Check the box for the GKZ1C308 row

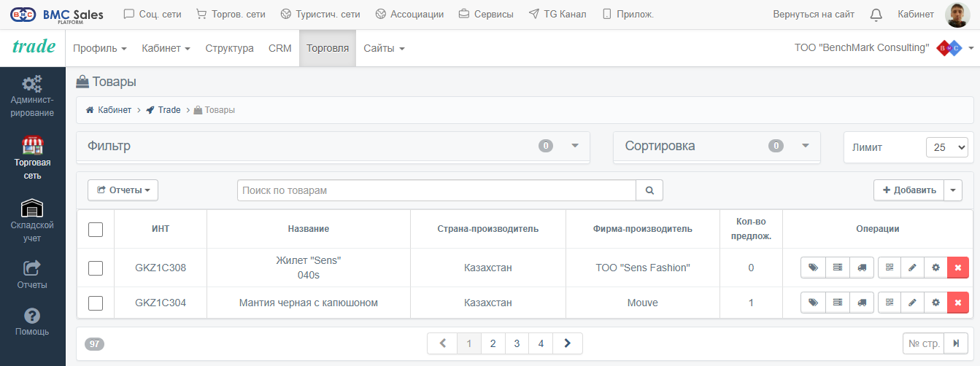(96, 268)
